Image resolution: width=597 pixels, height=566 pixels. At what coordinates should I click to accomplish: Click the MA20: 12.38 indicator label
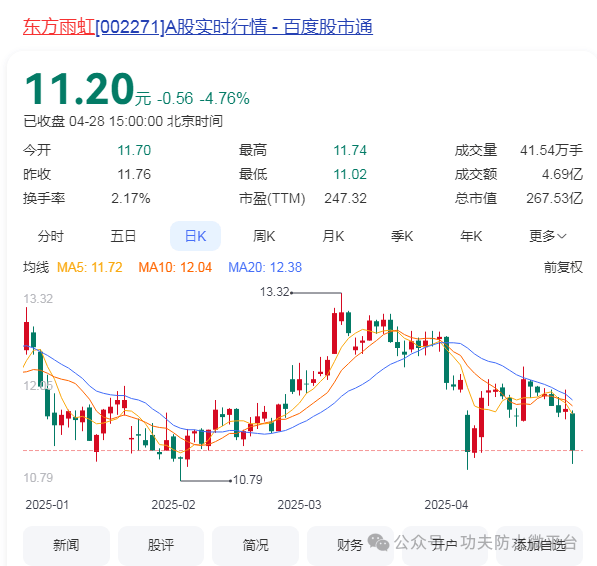pyautogui.click(x=265, y=267)
